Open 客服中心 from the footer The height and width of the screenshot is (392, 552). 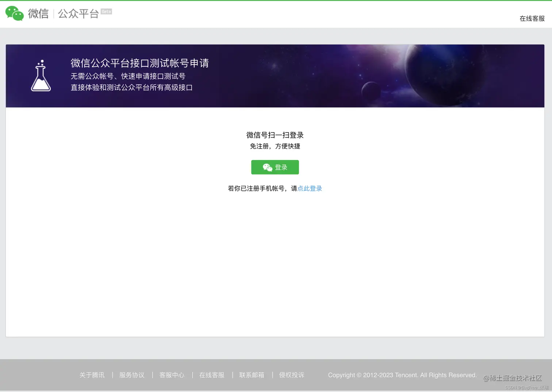pyautogui.click(x=172, y=375)
